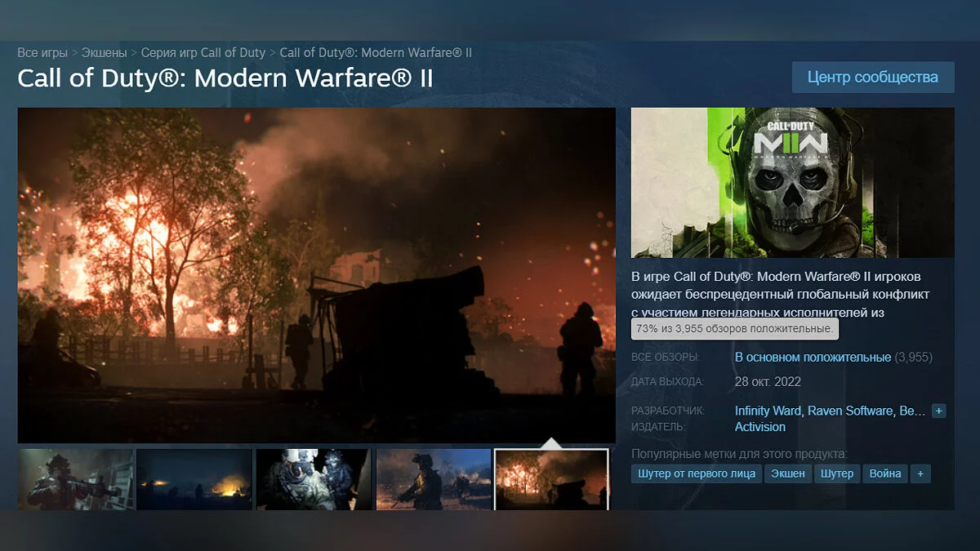
Task: Open 'Серия игр Call of Duty' breadcrumb
Action: coord(203,52)
